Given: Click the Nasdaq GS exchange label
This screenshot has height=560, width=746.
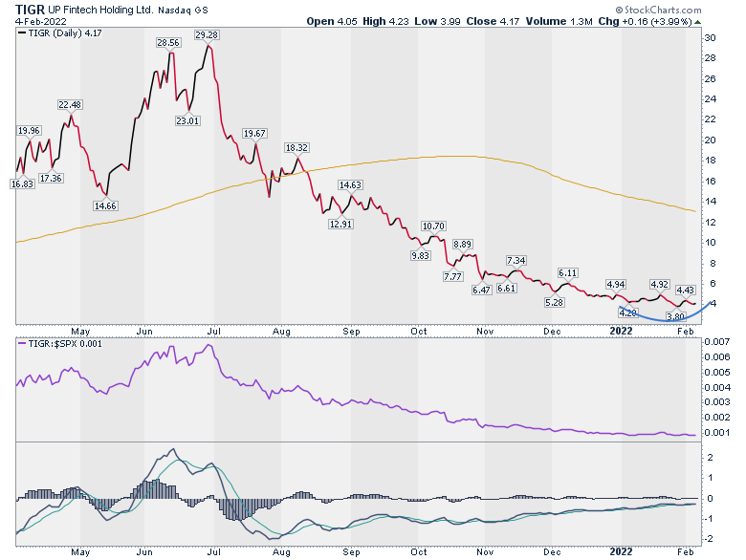Looking at the screenshot, I should pos(183,10).
